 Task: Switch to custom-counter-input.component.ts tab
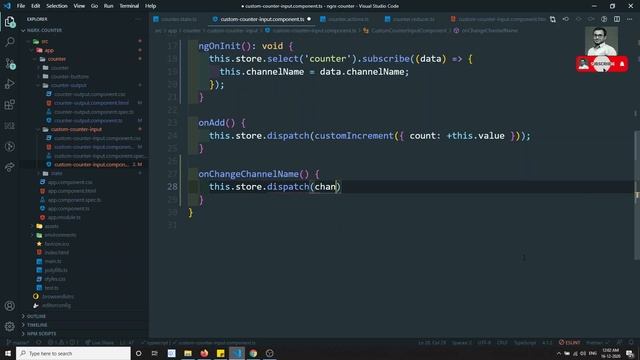[262, 19]
